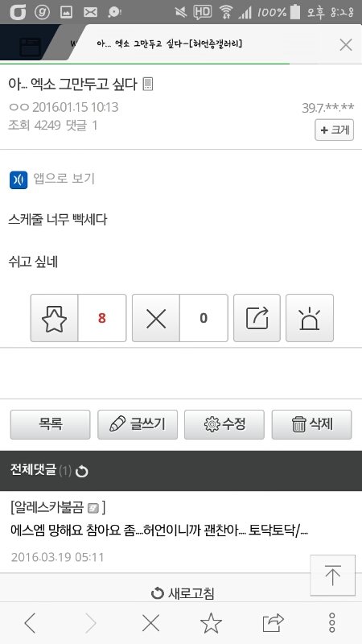Tap the scroll-to-top arrow button
Viewport: 362px width, 644px height.
point(332,575)
